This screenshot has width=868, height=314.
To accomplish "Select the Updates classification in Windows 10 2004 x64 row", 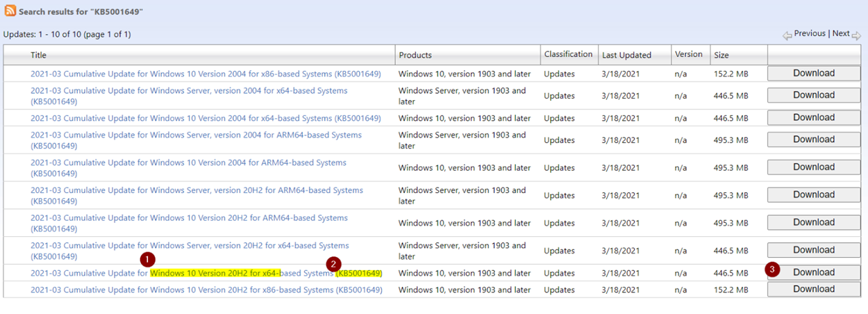I will 559,118.
